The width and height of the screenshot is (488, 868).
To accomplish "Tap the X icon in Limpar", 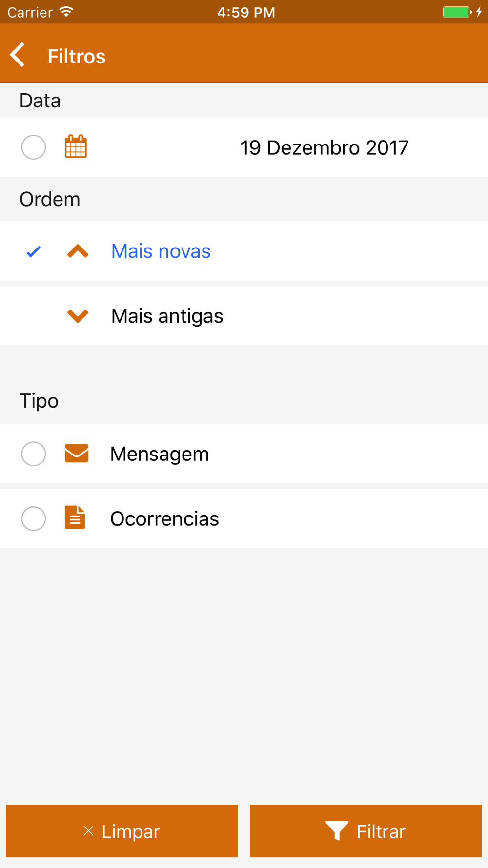I will point(88,831).
